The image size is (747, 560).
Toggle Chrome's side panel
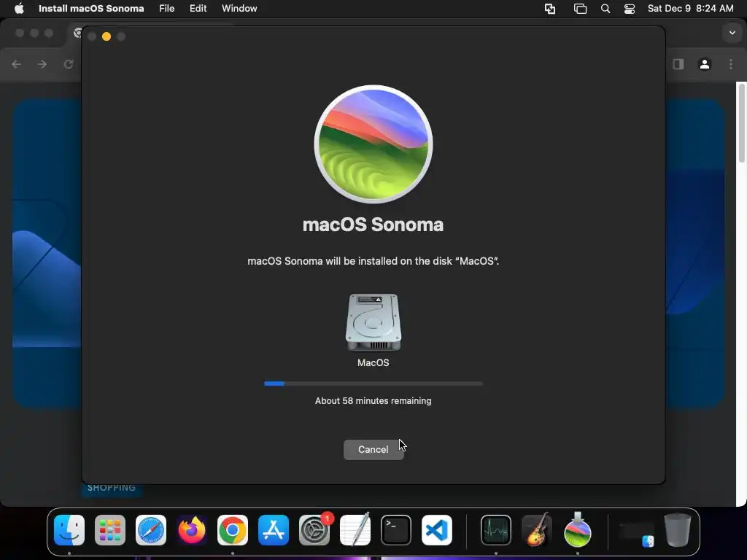click(x=678, y=64)
